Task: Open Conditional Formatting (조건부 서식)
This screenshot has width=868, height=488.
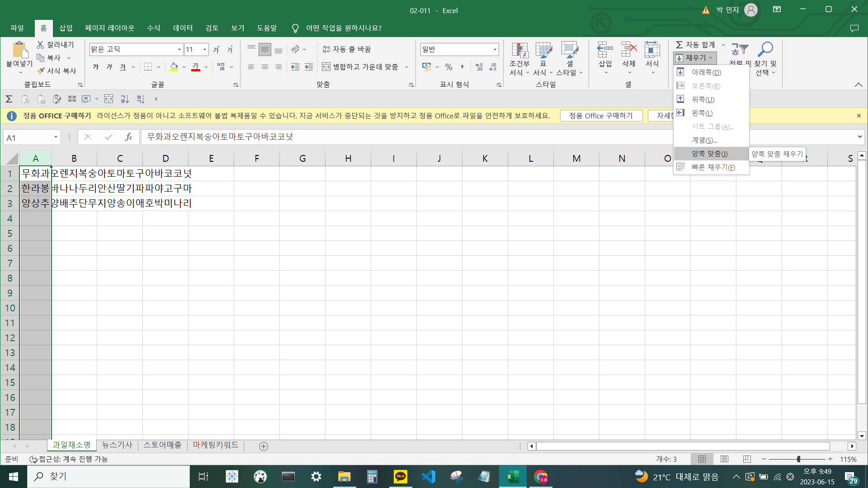Action: point(519,59)
